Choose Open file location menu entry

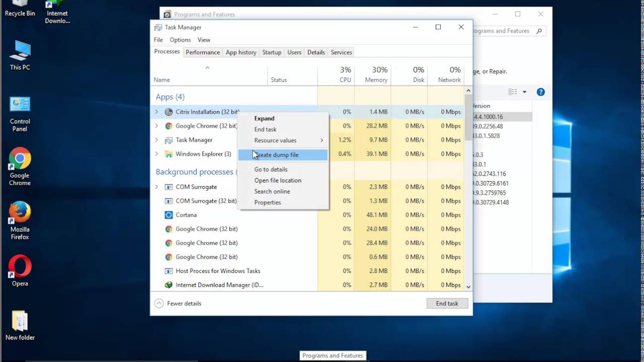pos(283,180)
